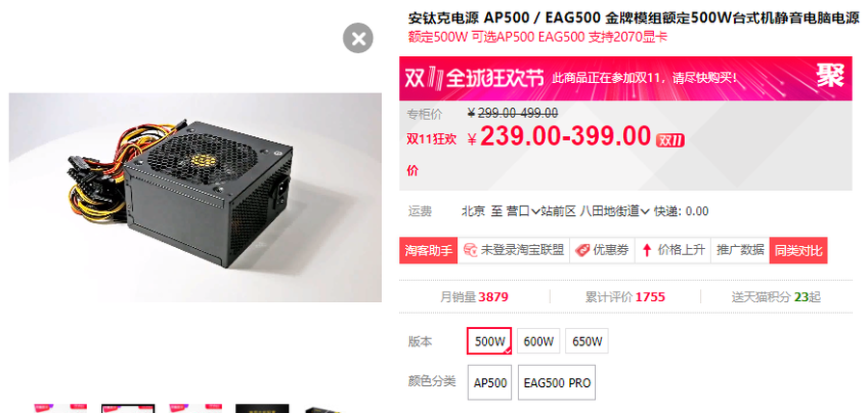Click the main power supply product image
868x413 pixels.
point(196,198)
